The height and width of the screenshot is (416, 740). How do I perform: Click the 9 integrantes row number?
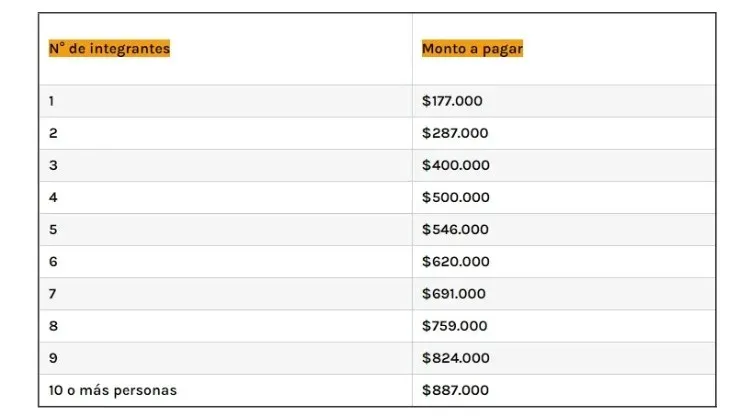[53, 358]
